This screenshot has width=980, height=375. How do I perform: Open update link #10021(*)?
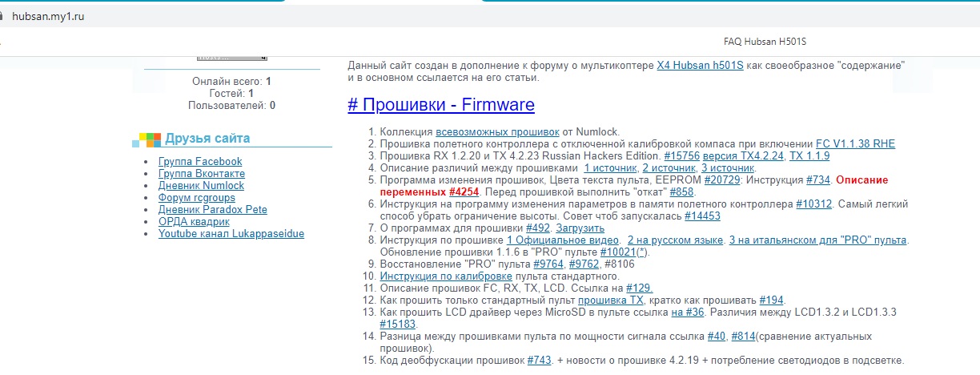coord(624,252)
